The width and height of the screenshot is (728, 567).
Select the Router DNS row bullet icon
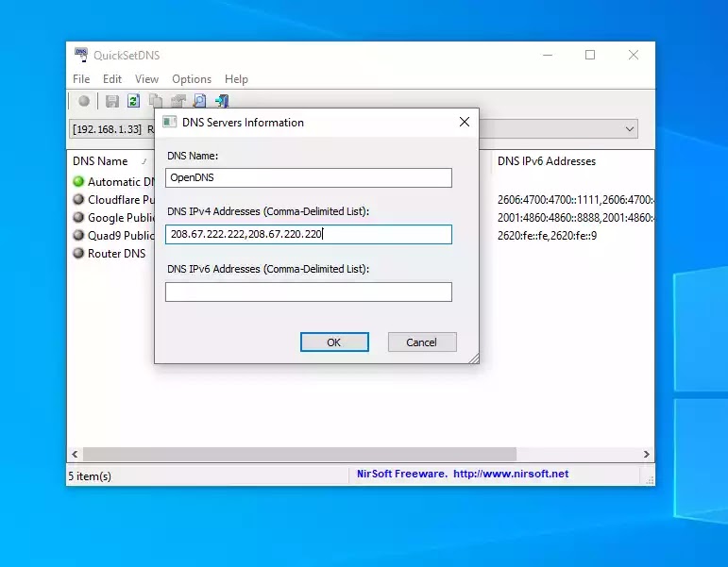point(78,254)
